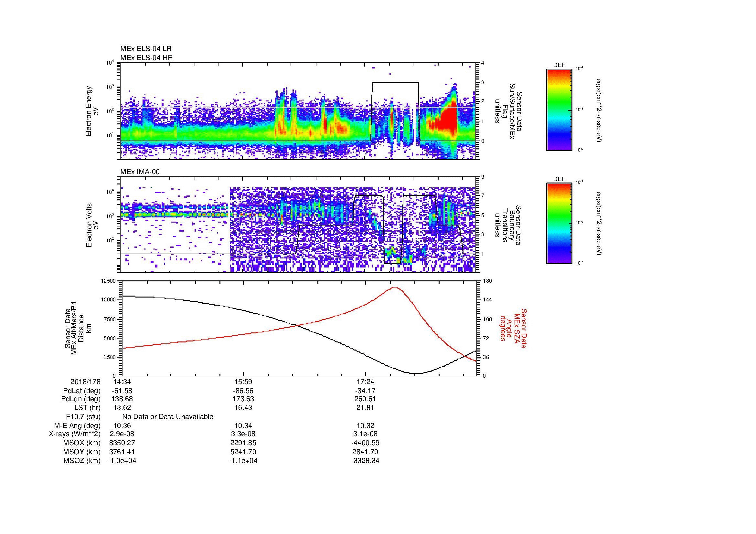Click the LST value '21.81'
756x534 pixels.
point(365,408)
